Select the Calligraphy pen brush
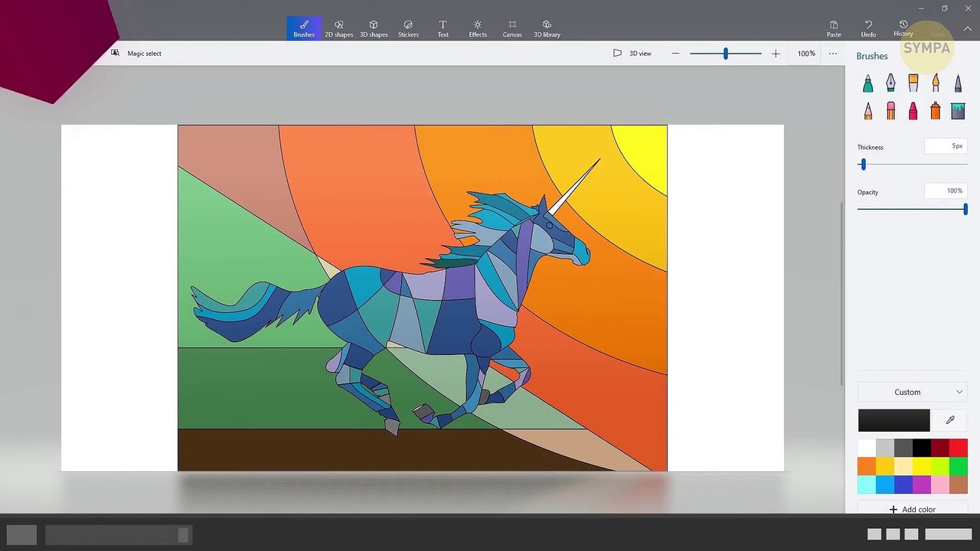Screen dimensions: 980x551 [x=890, y=83]
